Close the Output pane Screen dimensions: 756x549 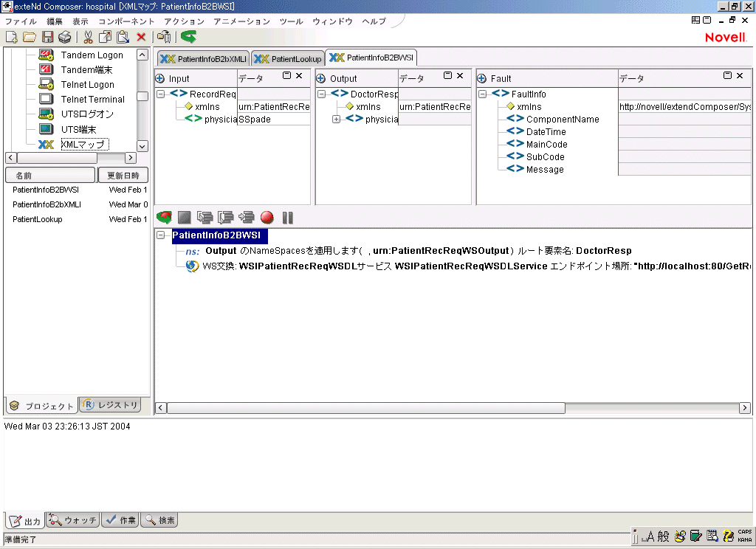pos(460,75)
